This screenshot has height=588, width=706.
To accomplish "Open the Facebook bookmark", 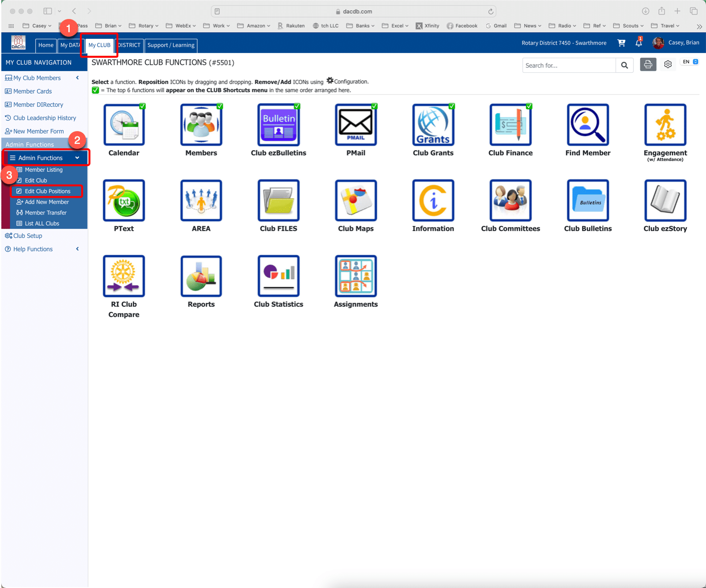I will [462, 26].
